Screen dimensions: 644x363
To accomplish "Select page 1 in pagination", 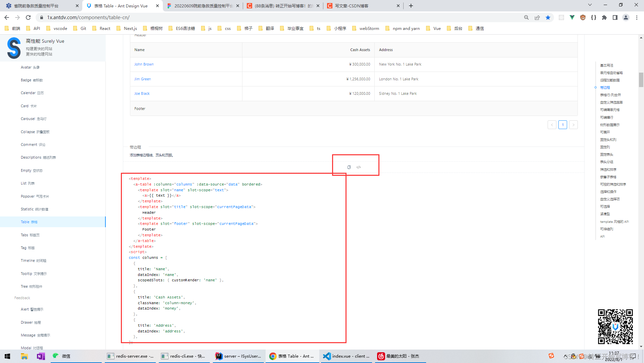I will (563, 125).
